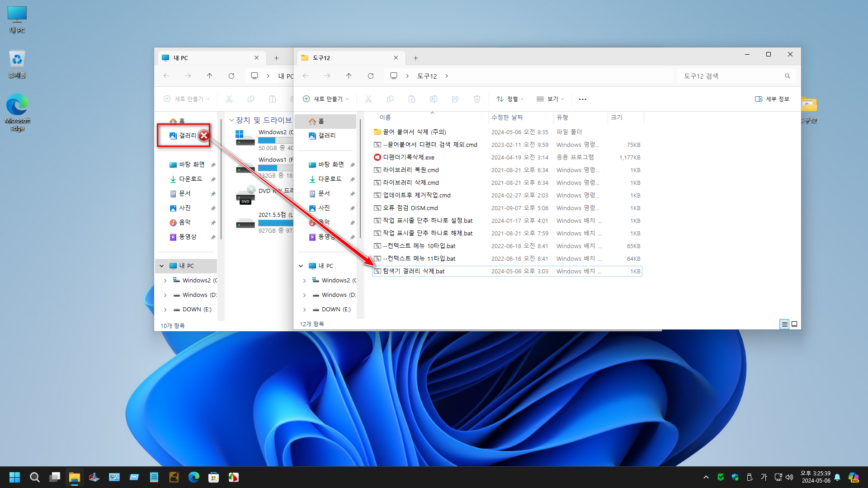Open volume control in system tray
Screen dimensions: 868x488
789,477
